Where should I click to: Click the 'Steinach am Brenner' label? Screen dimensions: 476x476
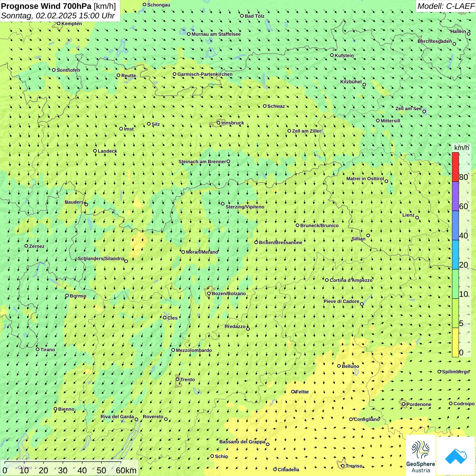202,161
